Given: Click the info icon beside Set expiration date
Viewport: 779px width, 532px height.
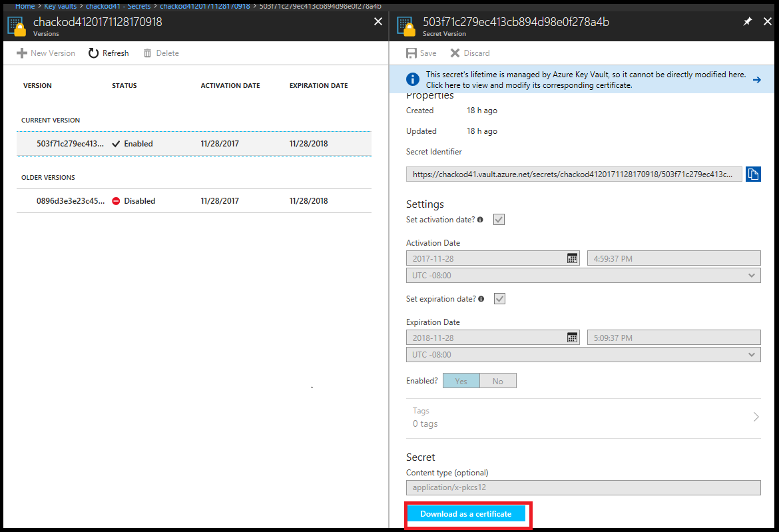Looking at the screenshot, I should click(481, 298).
